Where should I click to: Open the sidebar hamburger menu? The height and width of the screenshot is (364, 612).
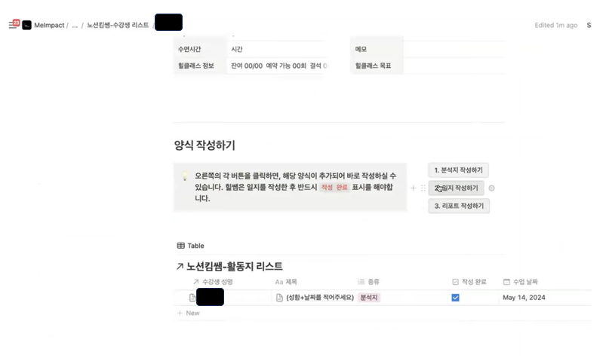[x=13, y=25]
